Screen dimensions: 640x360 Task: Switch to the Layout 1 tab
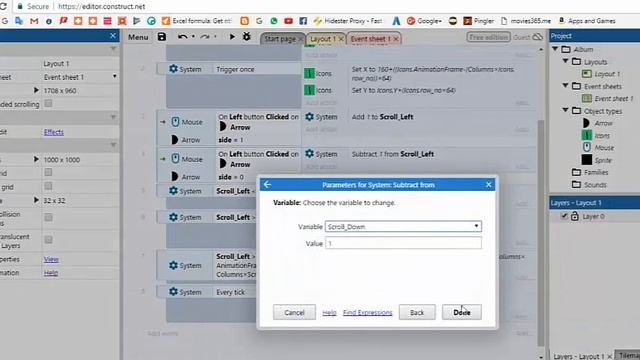pyautogui.click(x=323, y=39)
